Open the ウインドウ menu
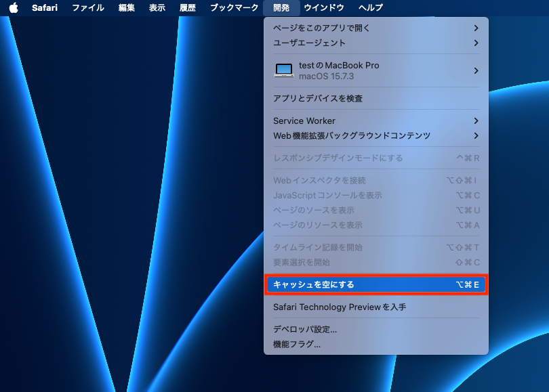The width and height of the screenshot is (549, 392). point(324,7)
